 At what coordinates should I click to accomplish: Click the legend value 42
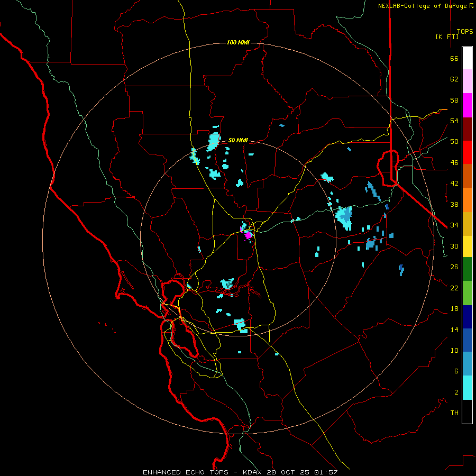click(x=454, y=184)
